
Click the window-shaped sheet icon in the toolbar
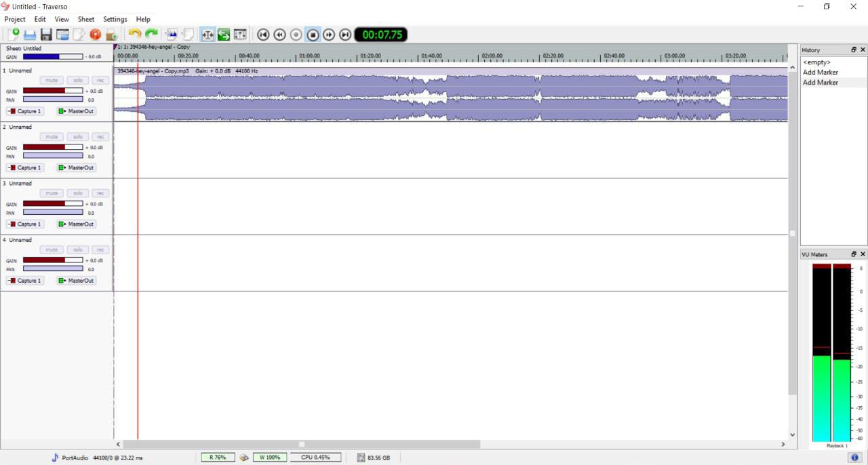tap(62, 35)
